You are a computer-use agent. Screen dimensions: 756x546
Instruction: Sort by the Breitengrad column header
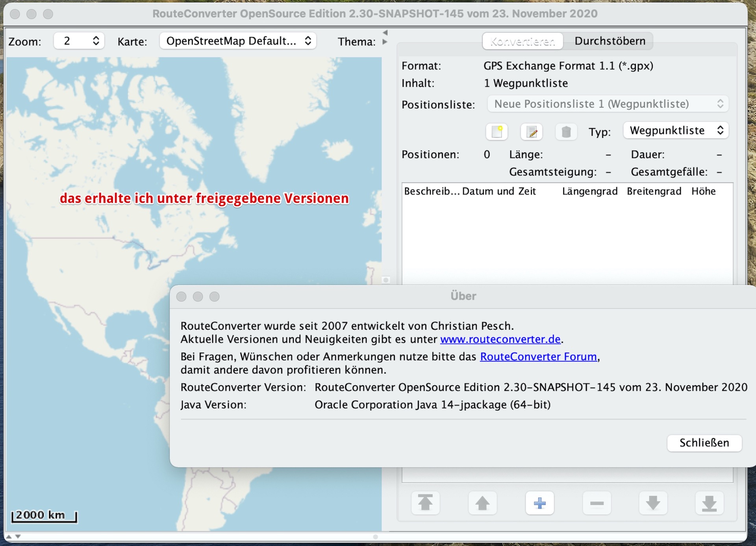pos(654,191)
